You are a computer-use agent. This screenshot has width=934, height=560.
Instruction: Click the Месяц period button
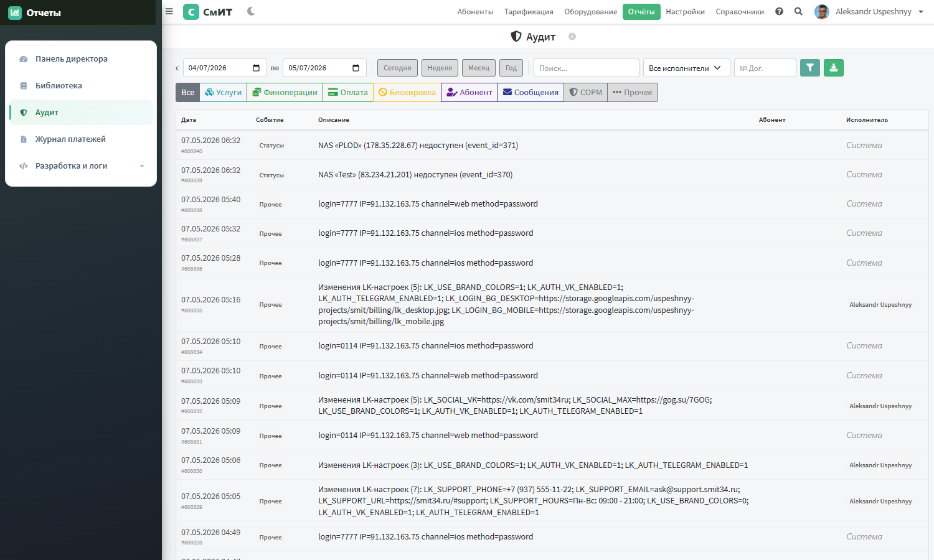pyautogui.click(x=479, y=68)
